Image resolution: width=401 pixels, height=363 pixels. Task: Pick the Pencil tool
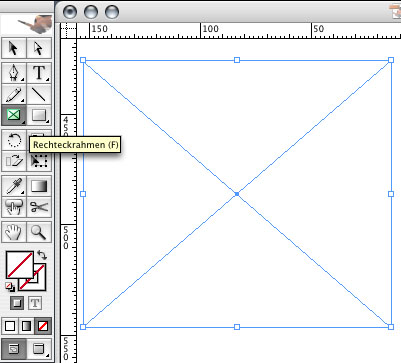tap(14, 94)
